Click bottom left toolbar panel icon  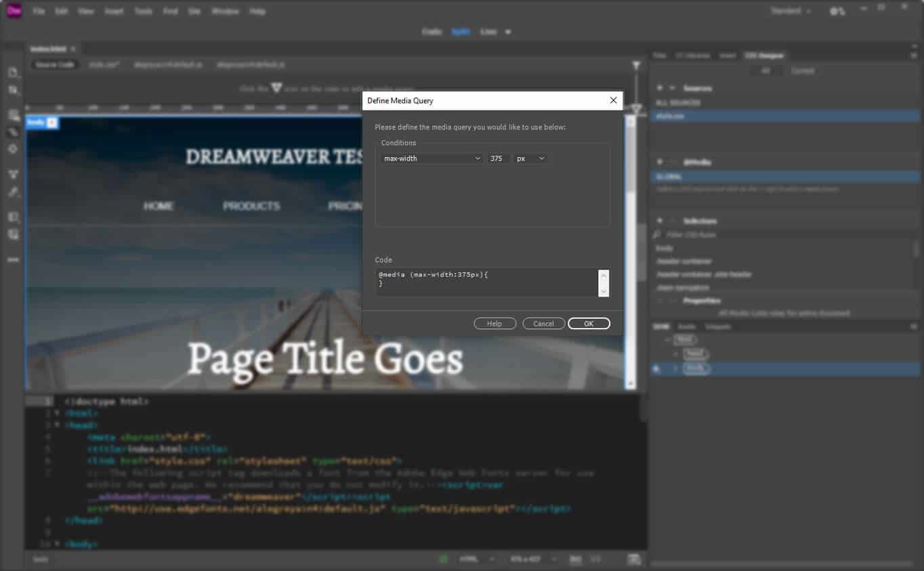(13, 234)
